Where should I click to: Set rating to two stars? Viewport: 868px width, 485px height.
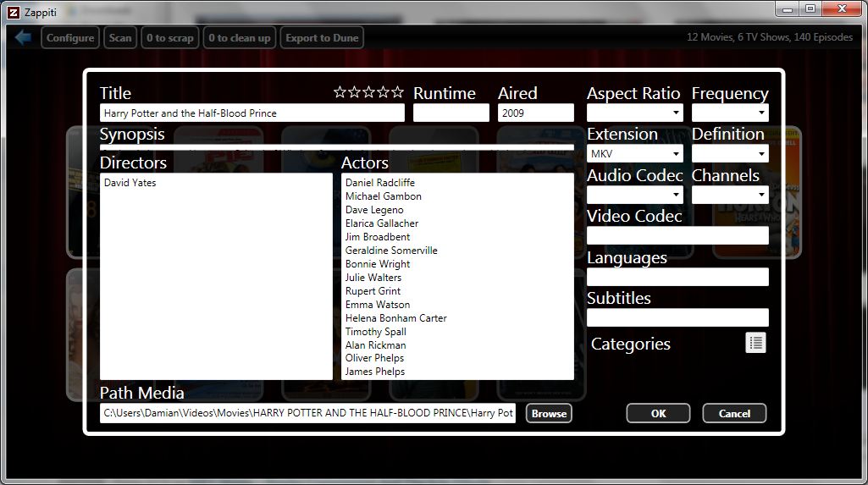[354, 92]
